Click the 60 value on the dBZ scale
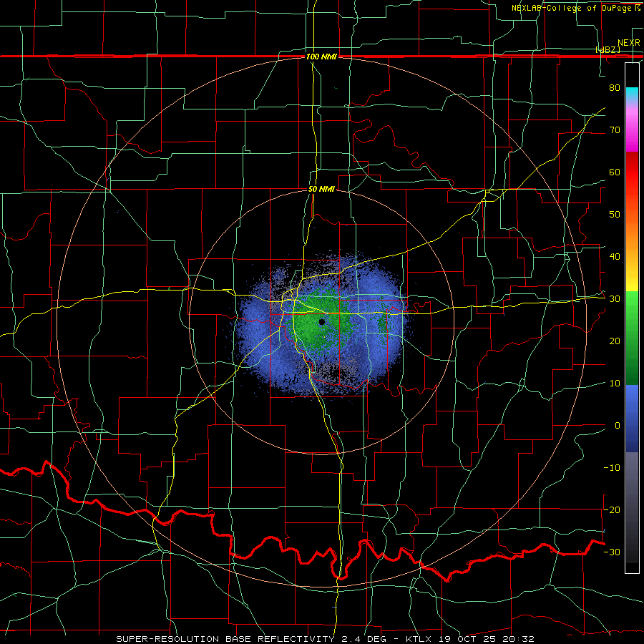The width and height of the screenshot is (644, 644). (615, 172)
